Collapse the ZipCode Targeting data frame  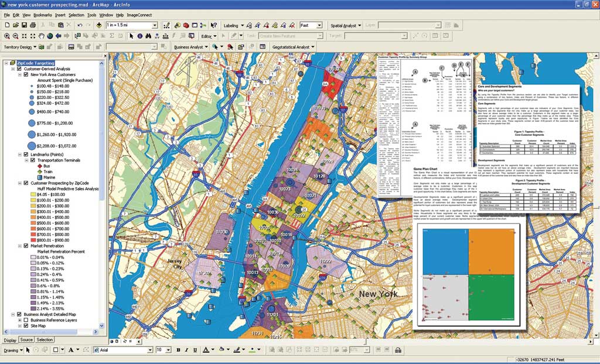6,63
